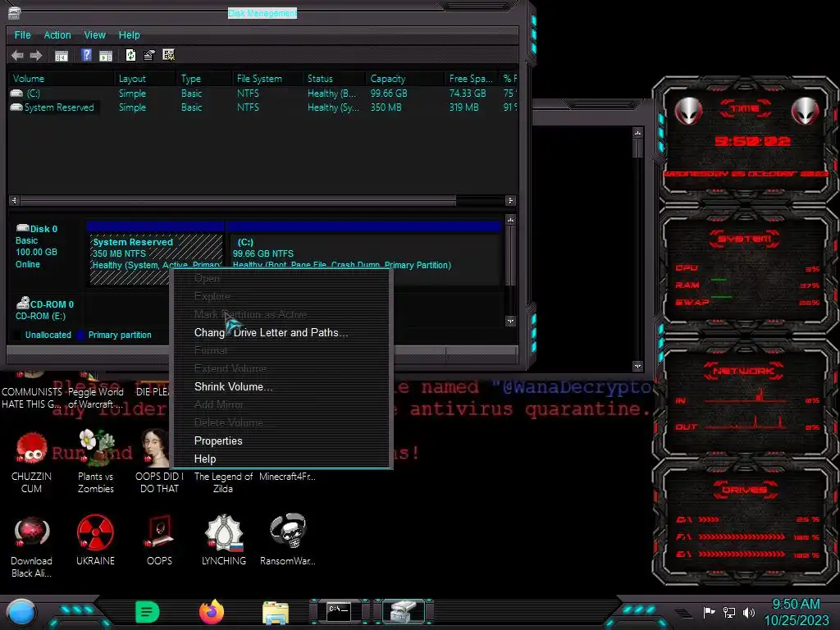Click the 99.66 GB capacity cell

(389, 94)
